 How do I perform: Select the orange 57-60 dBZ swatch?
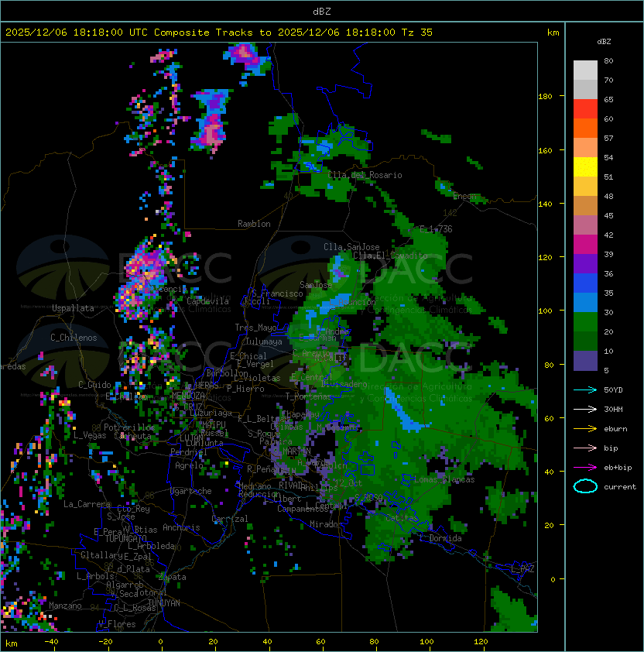pos(585,128)
